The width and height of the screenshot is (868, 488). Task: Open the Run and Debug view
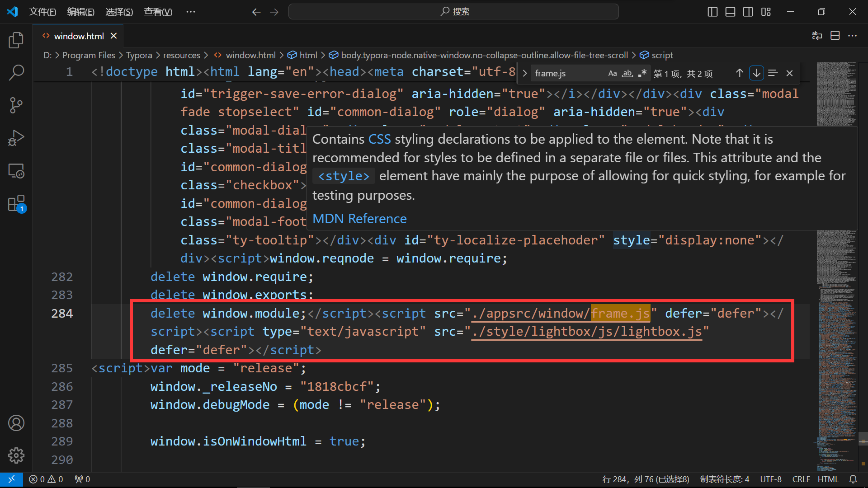16,138
